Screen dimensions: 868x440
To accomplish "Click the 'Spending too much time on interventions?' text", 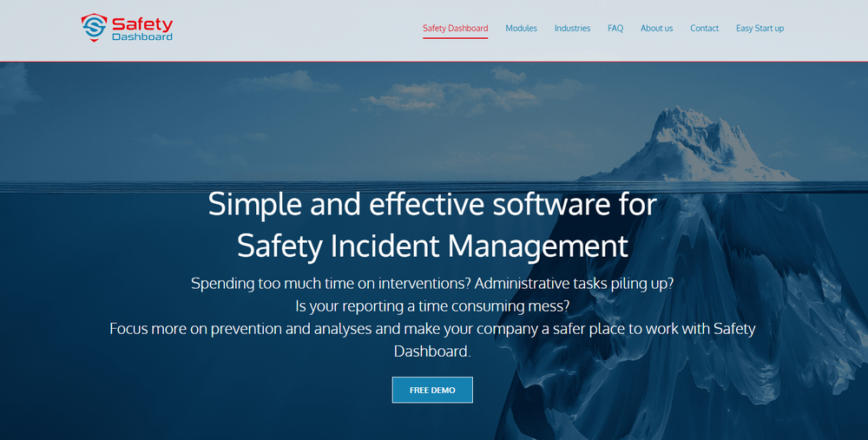I will point(331,284).
